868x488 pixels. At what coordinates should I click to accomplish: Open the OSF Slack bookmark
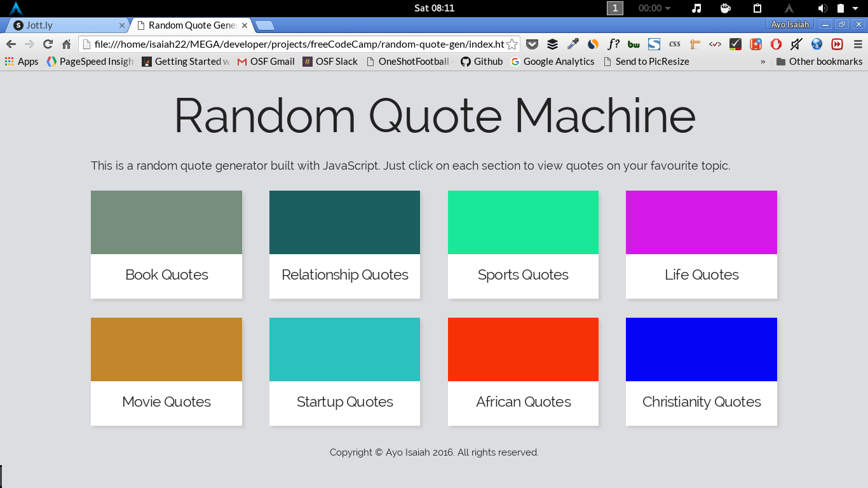[330, 62]
